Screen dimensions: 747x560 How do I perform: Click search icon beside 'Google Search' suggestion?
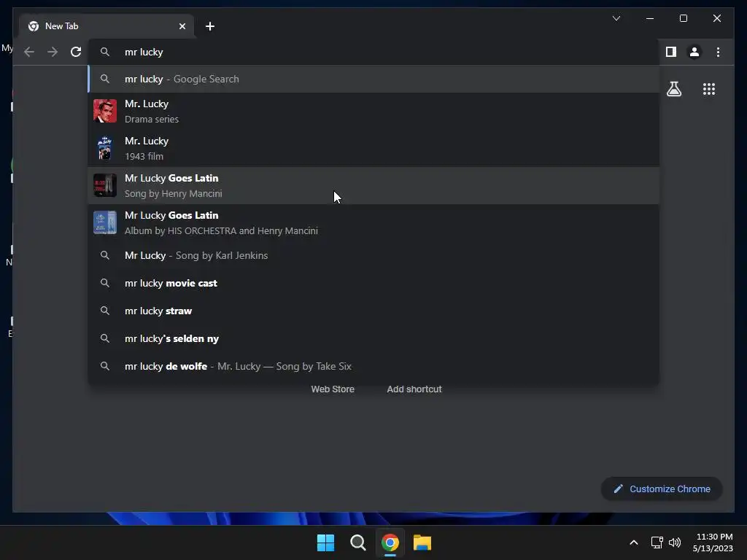pos(105,79)
